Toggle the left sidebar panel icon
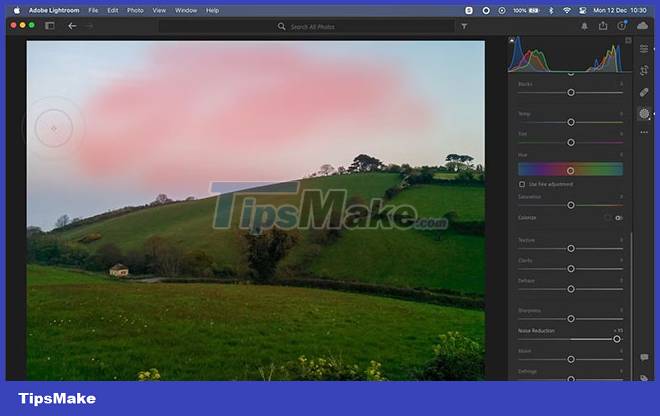660x416 pixels. 50,26
